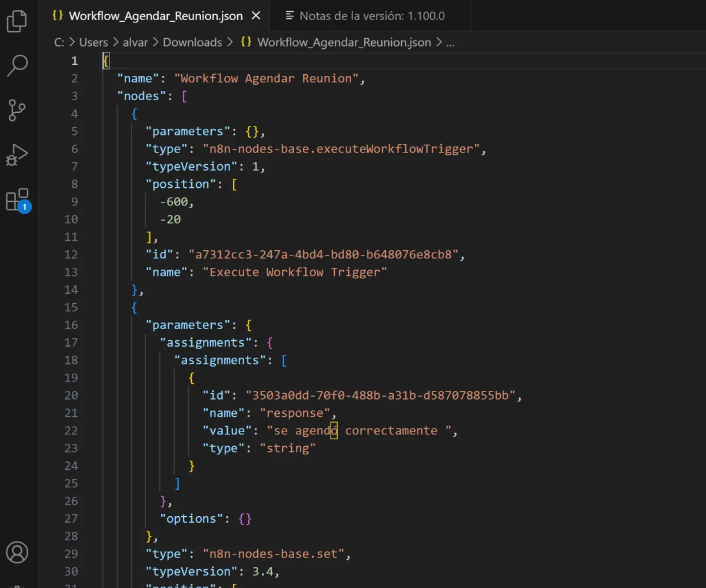Click the breadcrumb ellipsis symbol segment

(450, 42)
